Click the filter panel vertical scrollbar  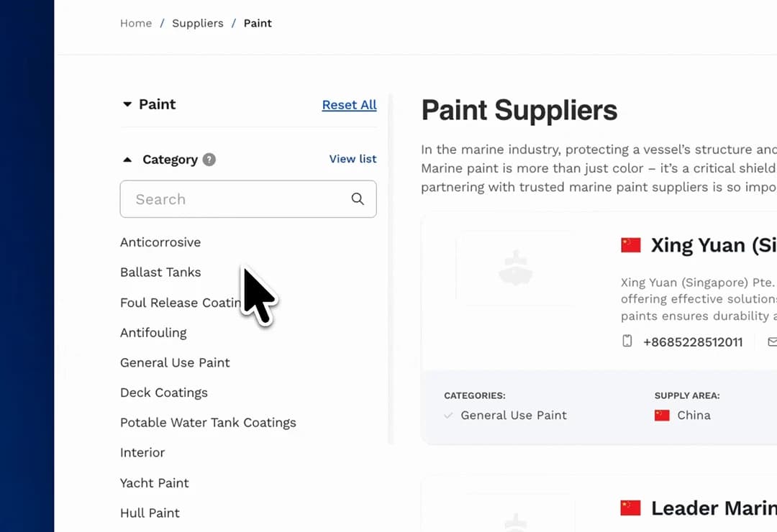(391, 267)
